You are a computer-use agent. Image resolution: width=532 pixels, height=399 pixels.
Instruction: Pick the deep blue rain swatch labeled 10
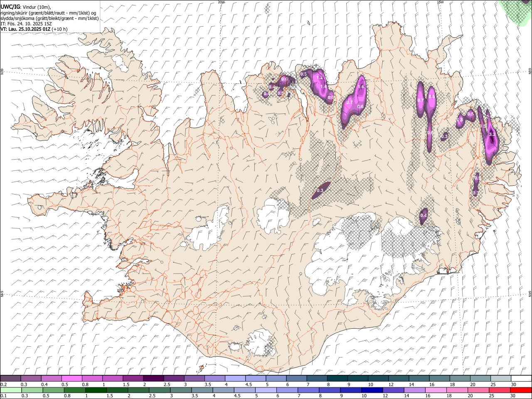tap(372, 390)
